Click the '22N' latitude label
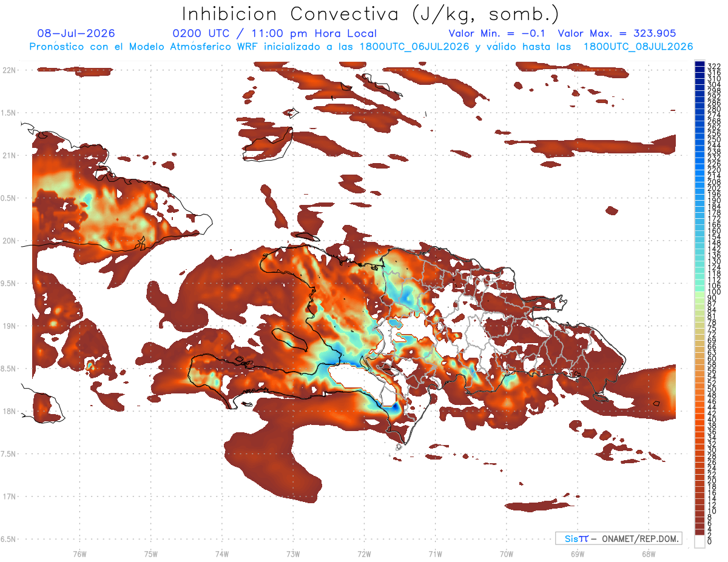 point(8,70)
